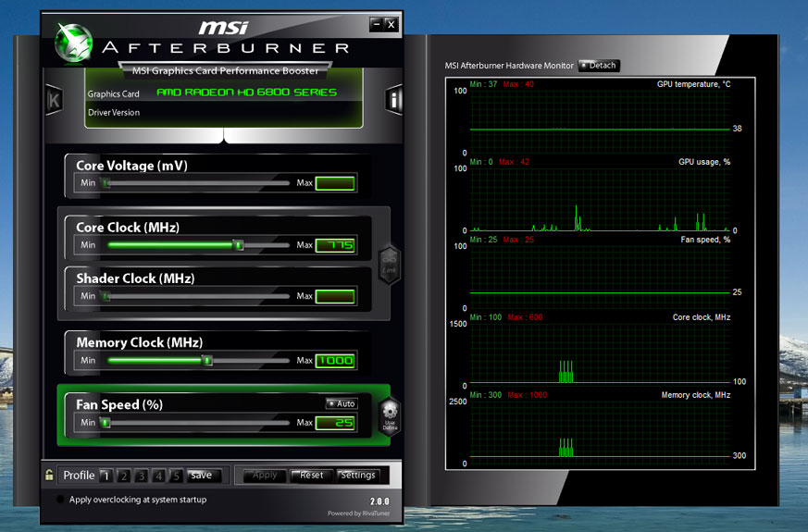Click the Core Clock (MHz) label
Screen dimensions: 808x532
(128, 227)
